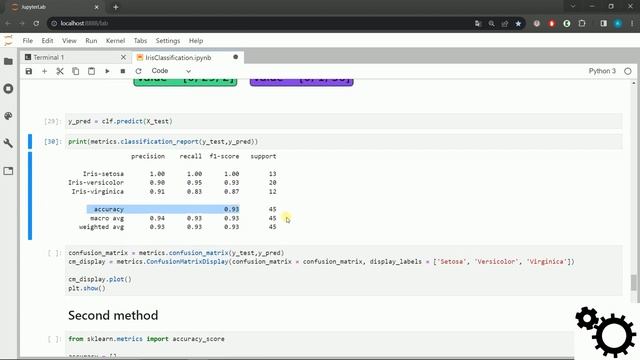The width and height of the screenshot is (640, 360).
Task: Click the notebook vertical scrollbar thumb
Action: tap(633, 282)
